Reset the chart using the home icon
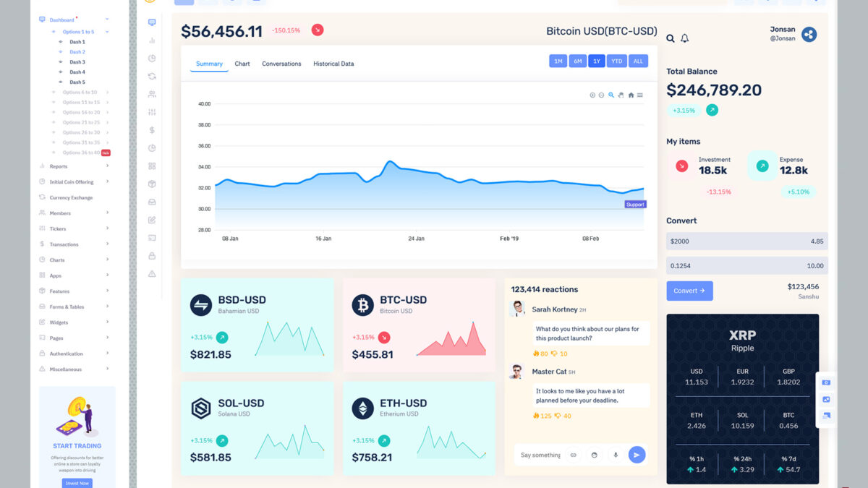The height and width of the screenshot is (488, 868). [631, 95]
